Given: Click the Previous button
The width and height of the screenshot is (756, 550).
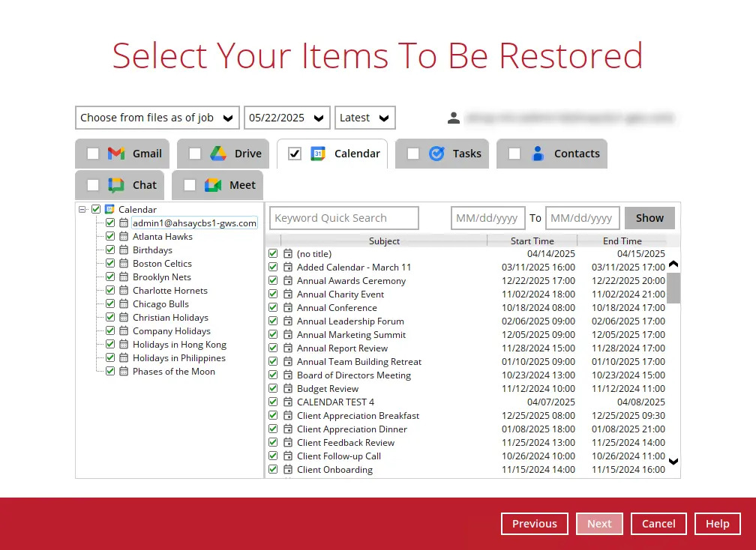Looking at the screenshot, I should point(534,524).
